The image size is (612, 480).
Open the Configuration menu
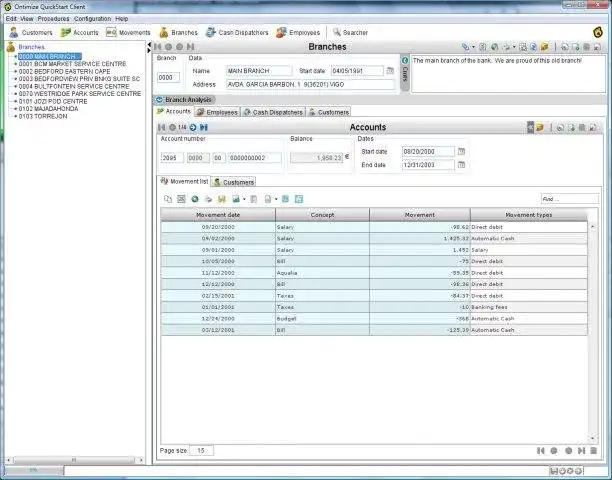(x=93, y=19)
